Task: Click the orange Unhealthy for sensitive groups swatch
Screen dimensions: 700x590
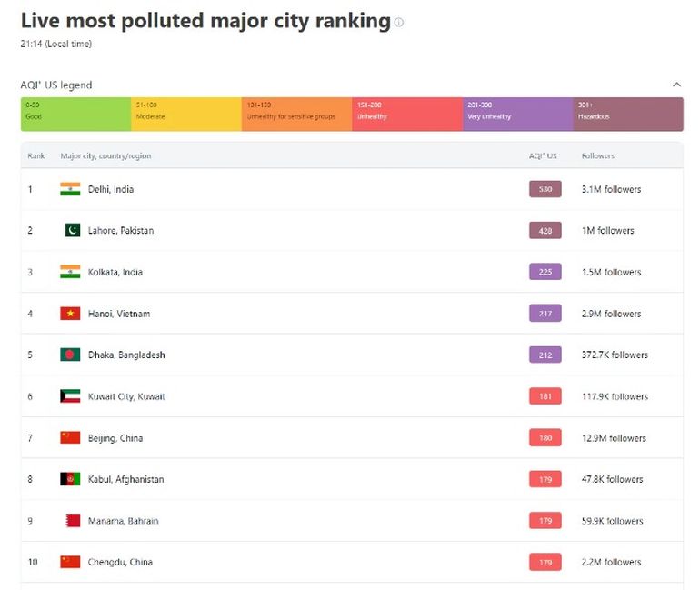Action: (297, 115)
